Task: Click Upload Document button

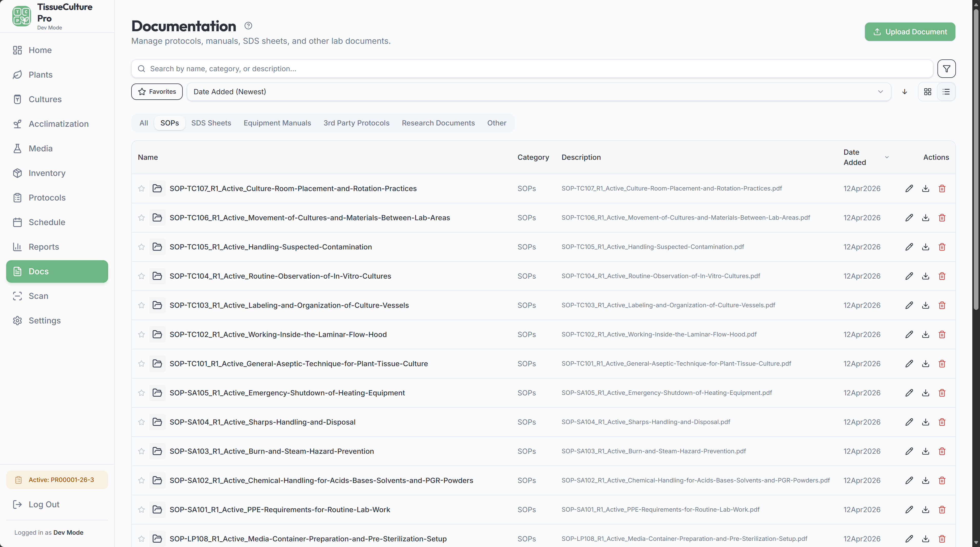Action: point(910,32)
